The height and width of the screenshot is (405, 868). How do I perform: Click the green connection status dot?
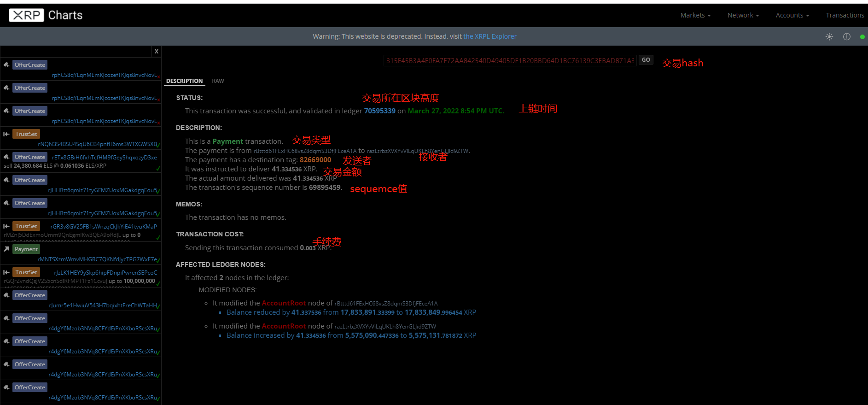click(862, 37)
